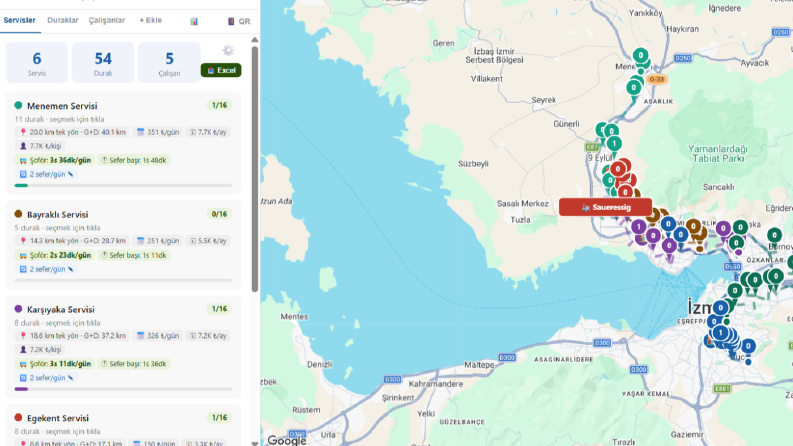Click Karşıyaka Servisi occupancy progress bar

tap(123, 389)
